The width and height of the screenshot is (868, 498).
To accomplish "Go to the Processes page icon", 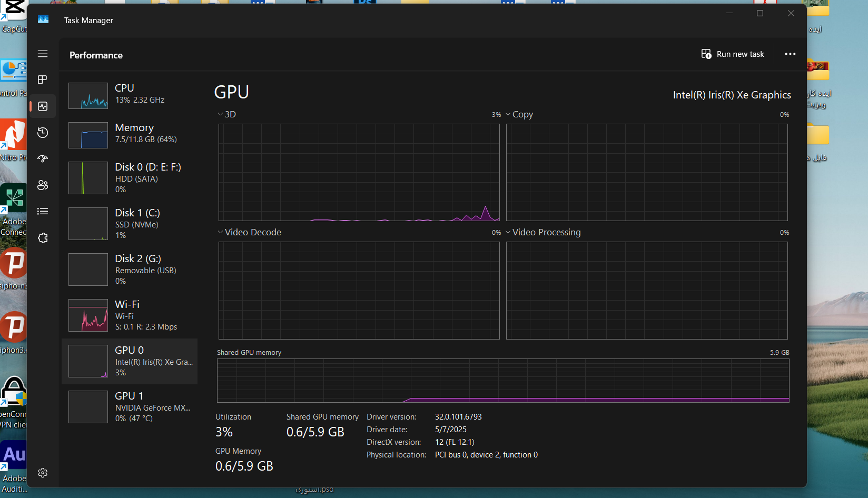I will point(43,79).
